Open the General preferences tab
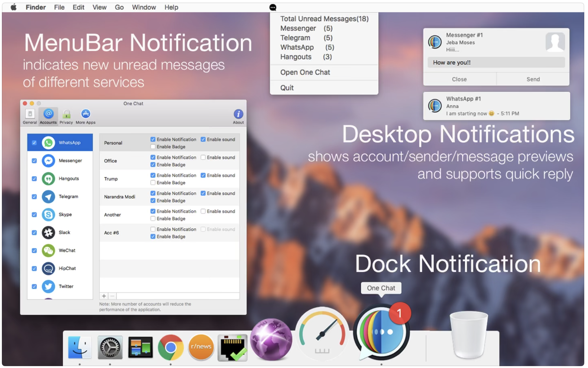The width and height of the screenshot is (588, 368). (30, 116)
